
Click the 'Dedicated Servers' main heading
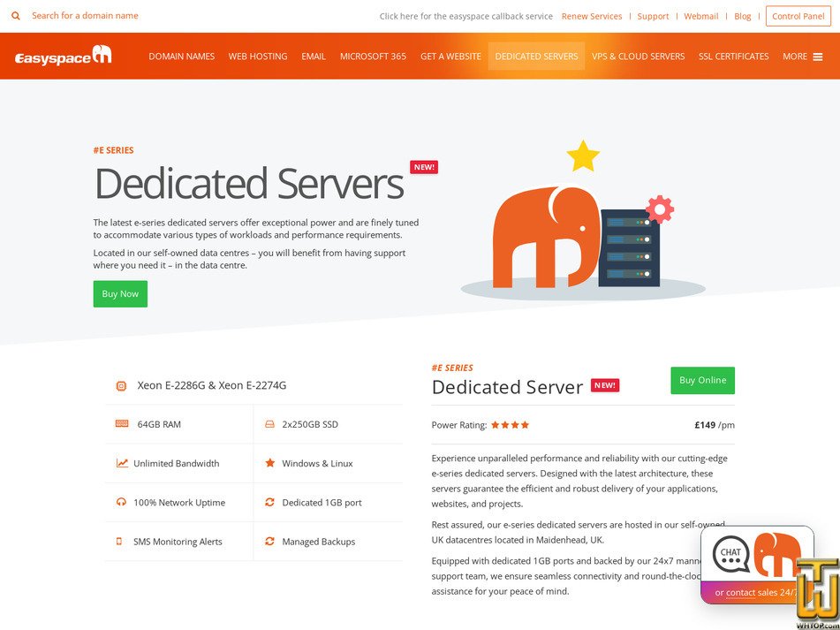(x=249, y=183)
